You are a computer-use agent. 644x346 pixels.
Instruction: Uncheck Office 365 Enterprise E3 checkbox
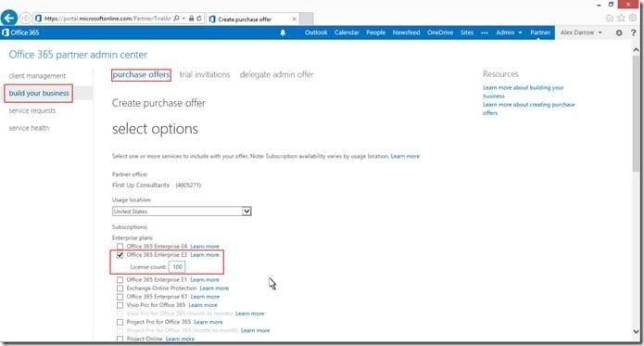click(x=120, y=255)
